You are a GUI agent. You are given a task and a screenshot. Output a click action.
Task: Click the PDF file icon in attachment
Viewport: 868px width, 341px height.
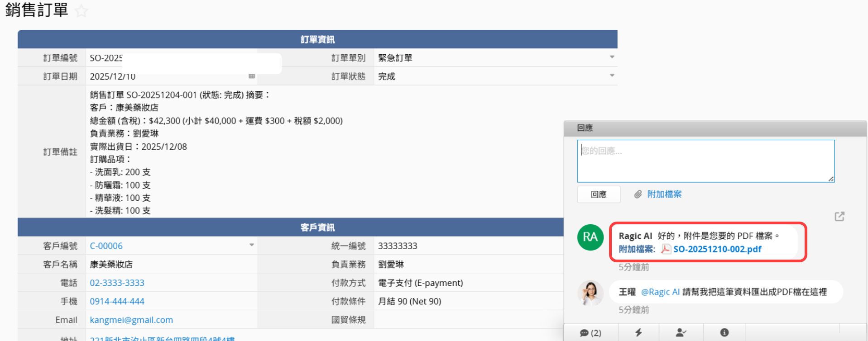coord(666,249)
